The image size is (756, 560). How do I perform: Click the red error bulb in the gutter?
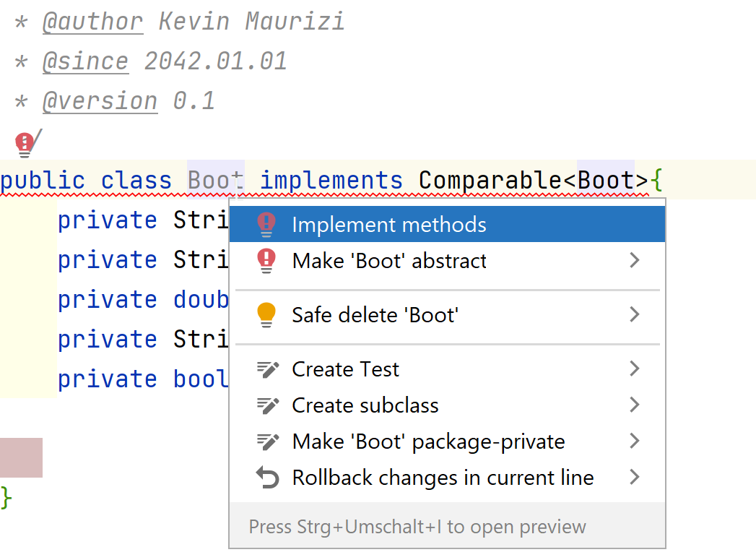[24, 145]
